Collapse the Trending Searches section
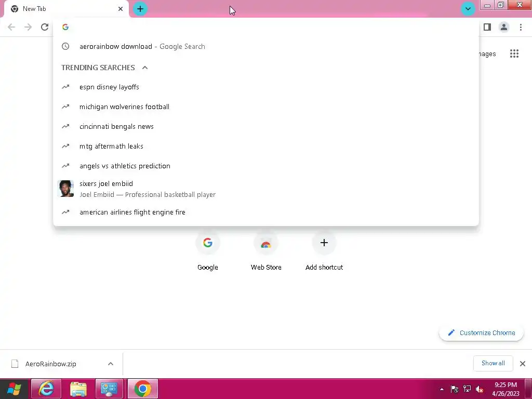The height and width of the screenshot is (399, 532). (x=145, y=68)
